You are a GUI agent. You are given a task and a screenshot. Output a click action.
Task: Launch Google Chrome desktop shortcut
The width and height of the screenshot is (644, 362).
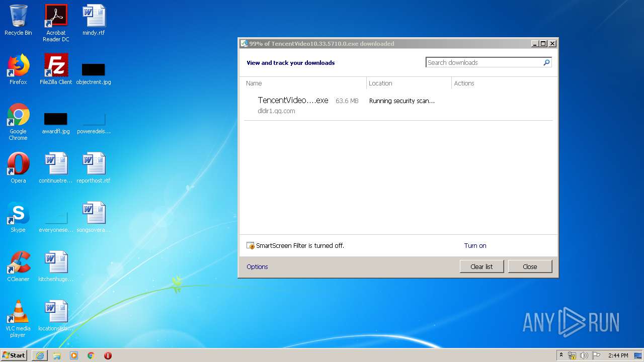[18, 122]
